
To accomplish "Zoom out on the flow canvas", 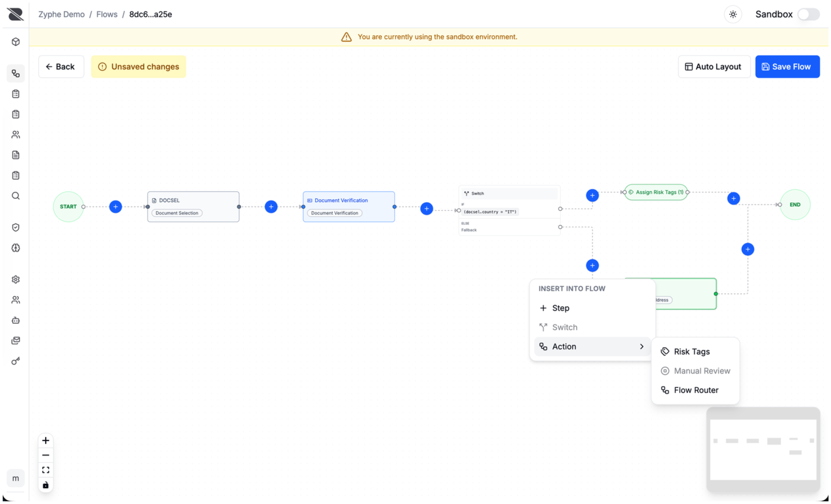I will click(x=46, y=456).
